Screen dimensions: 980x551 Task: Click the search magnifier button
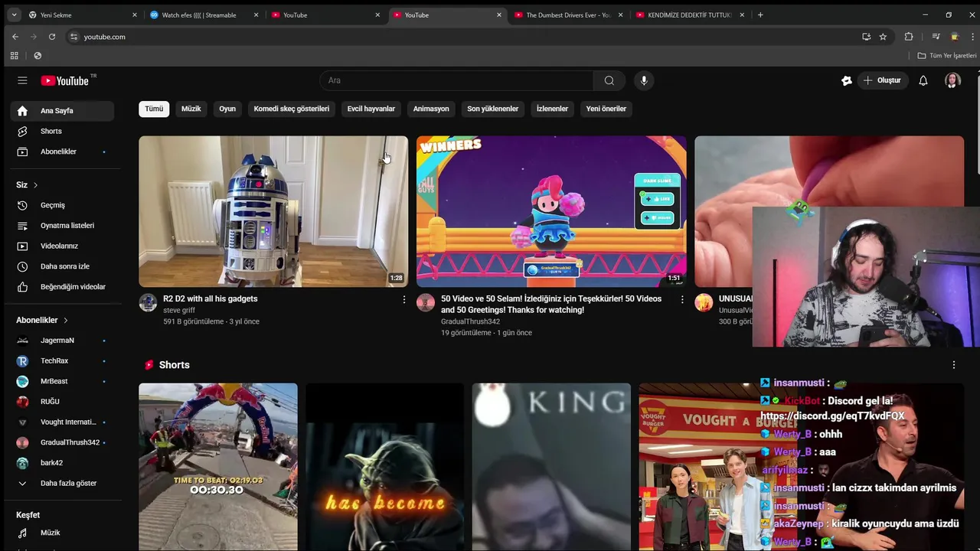click(609, 80)
